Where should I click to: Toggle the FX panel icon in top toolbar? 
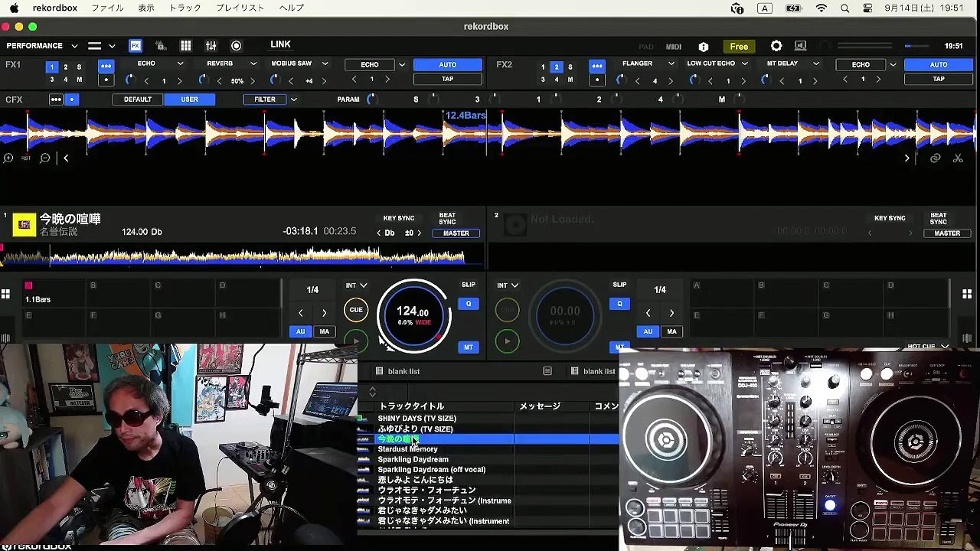click(136, 46)
